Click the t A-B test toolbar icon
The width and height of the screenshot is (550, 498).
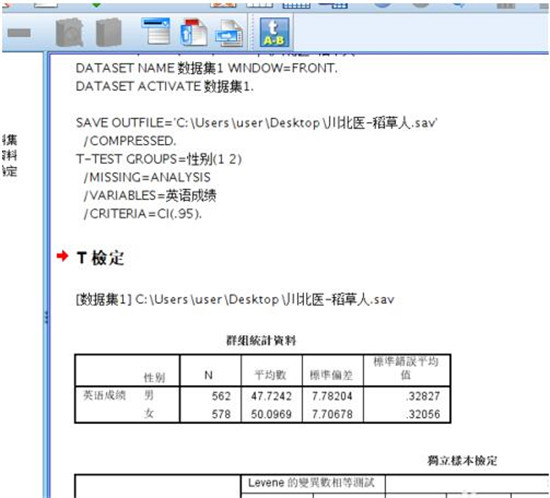pyautogui.click(x=274, y=32)
